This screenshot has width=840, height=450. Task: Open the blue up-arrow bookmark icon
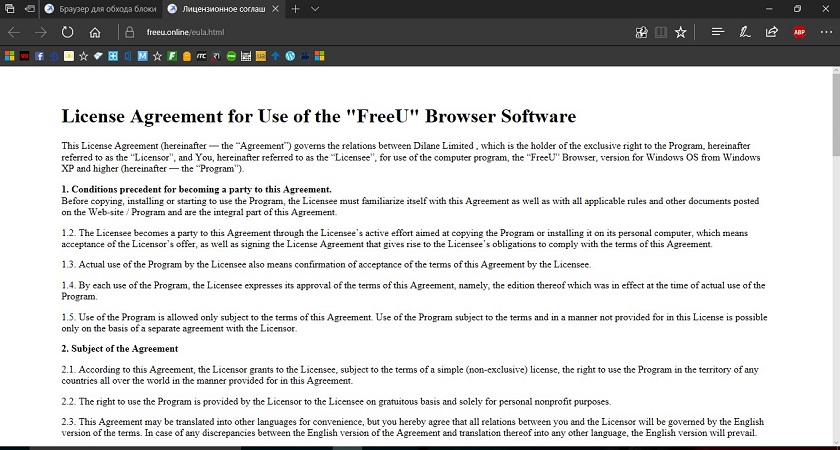point(275,56)
